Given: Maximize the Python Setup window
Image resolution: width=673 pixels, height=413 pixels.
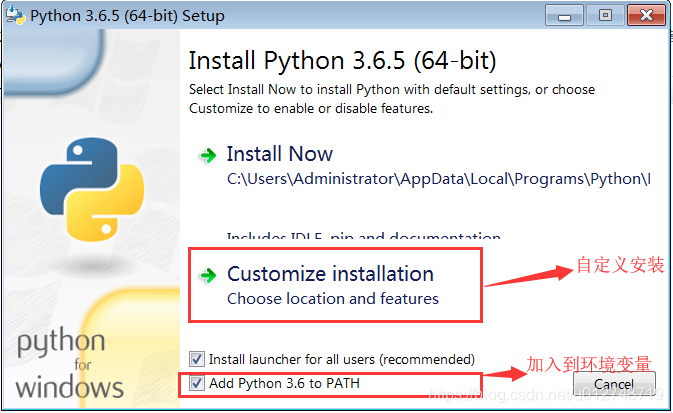Looking at the screenshot, I should point(605,16).
